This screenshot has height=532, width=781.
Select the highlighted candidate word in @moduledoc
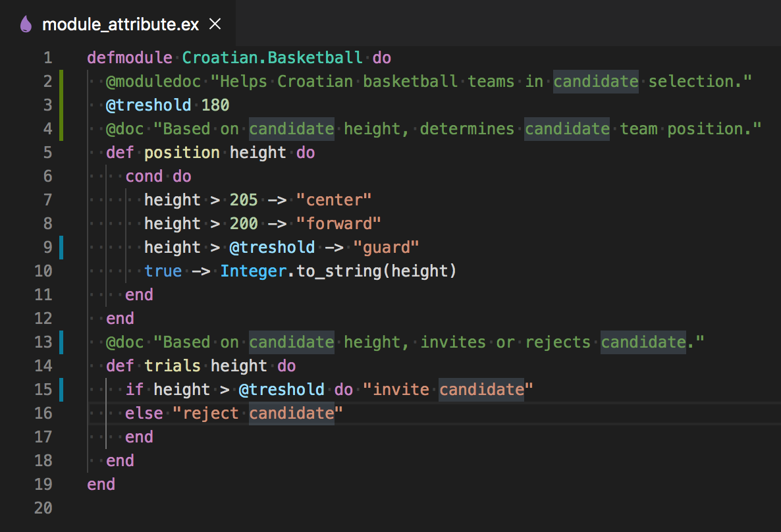[x=595, y=81]
